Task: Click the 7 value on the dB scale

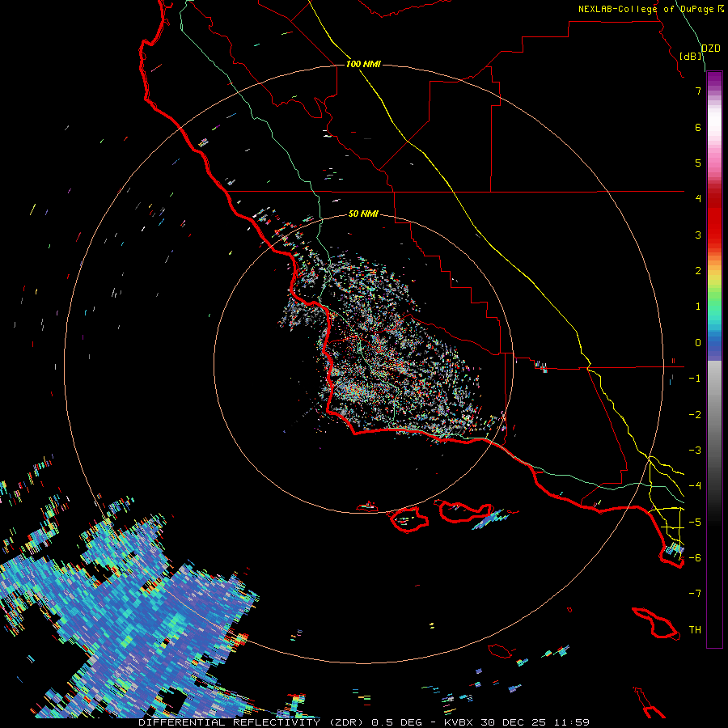Action: pos(698,91)
